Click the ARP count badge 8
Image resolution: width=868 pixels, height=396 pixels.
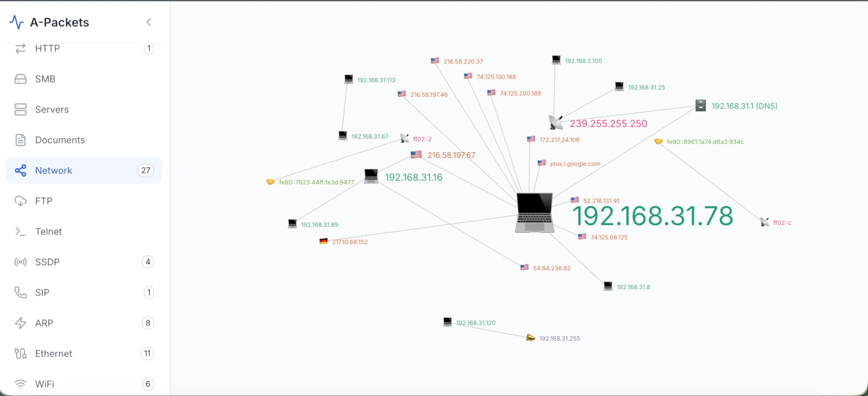pos(148,323)
